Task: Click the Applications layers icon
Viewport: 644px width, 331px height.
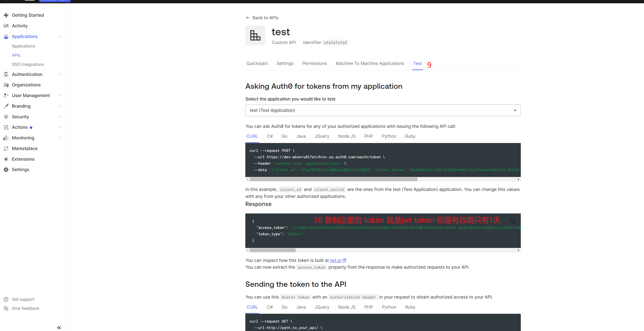Action: tap(6, 36)
